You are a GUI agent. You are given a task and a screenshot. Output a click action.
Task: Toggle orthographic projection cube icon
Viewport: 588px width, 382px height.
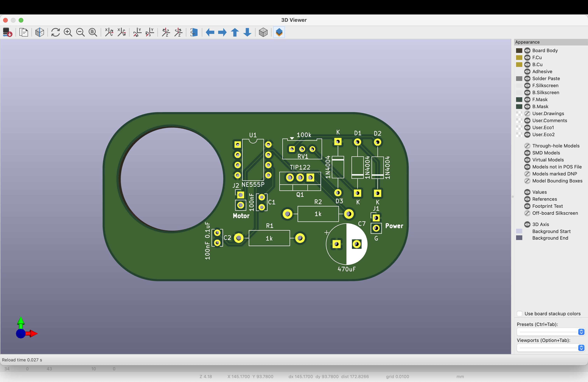(x=263, y=32)
